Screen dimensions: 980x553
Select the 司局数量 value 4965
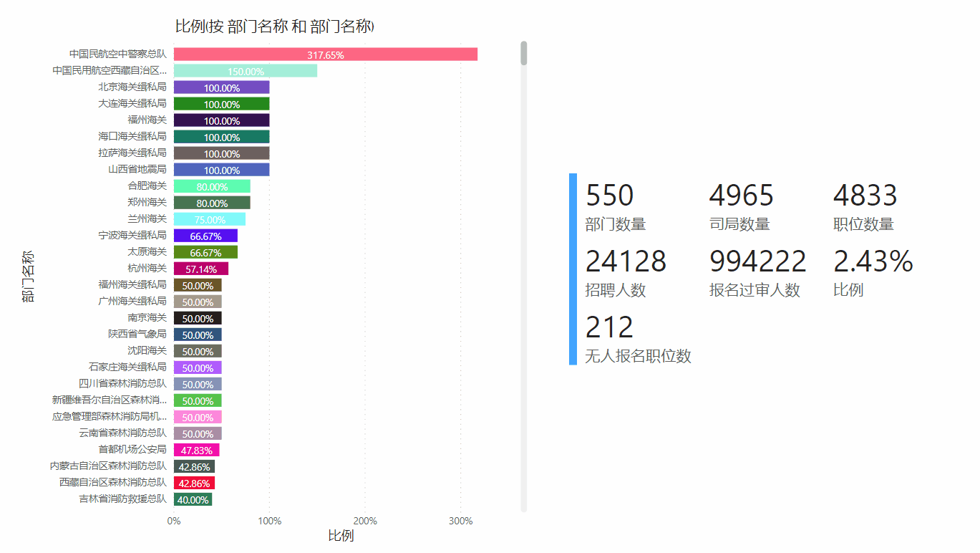point(741,196)
